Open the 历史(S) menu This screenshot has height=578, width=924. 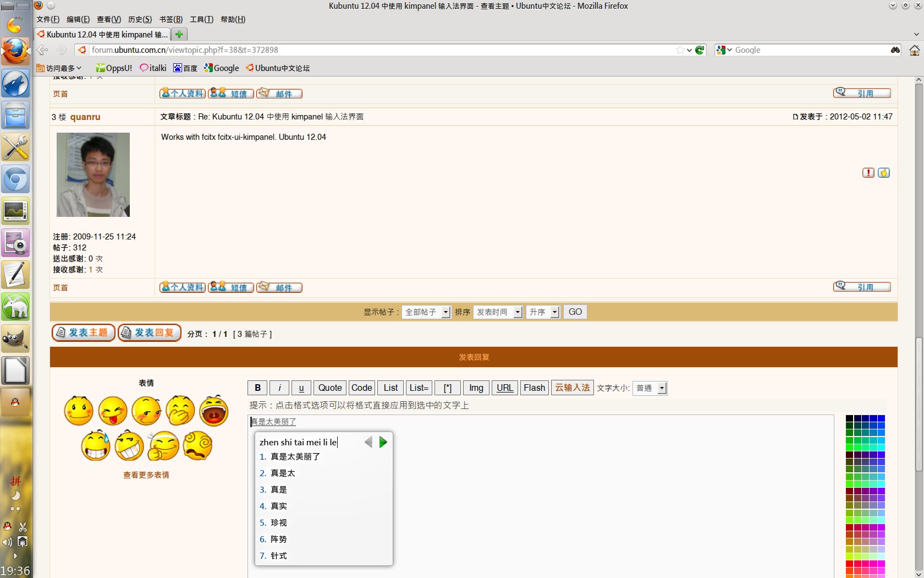coord(140,19)
